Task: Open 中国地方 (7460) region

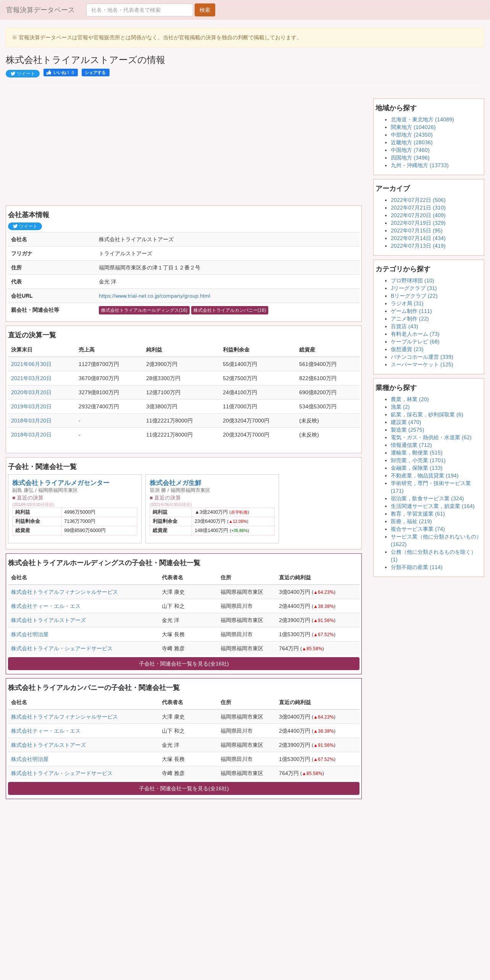Action: click(410, 150)
